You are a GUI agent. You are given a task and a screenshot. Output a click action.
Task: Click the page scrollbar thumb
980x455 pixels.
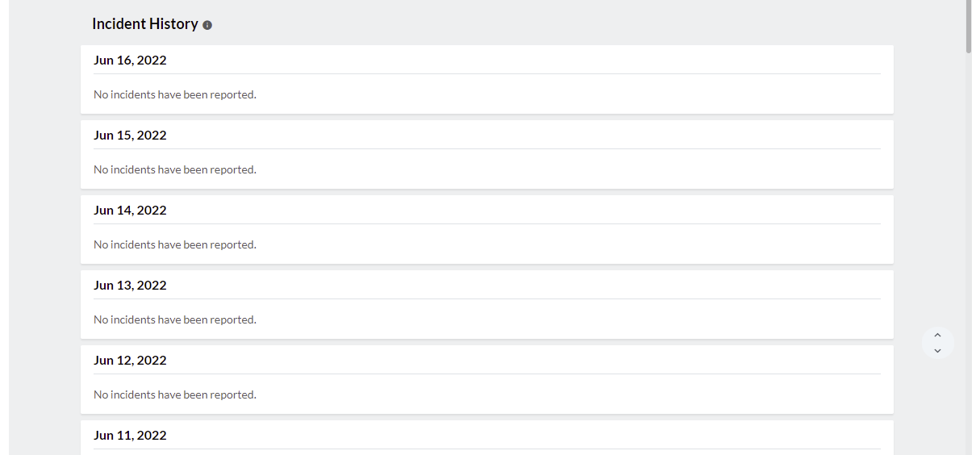(x=969, y=26)
